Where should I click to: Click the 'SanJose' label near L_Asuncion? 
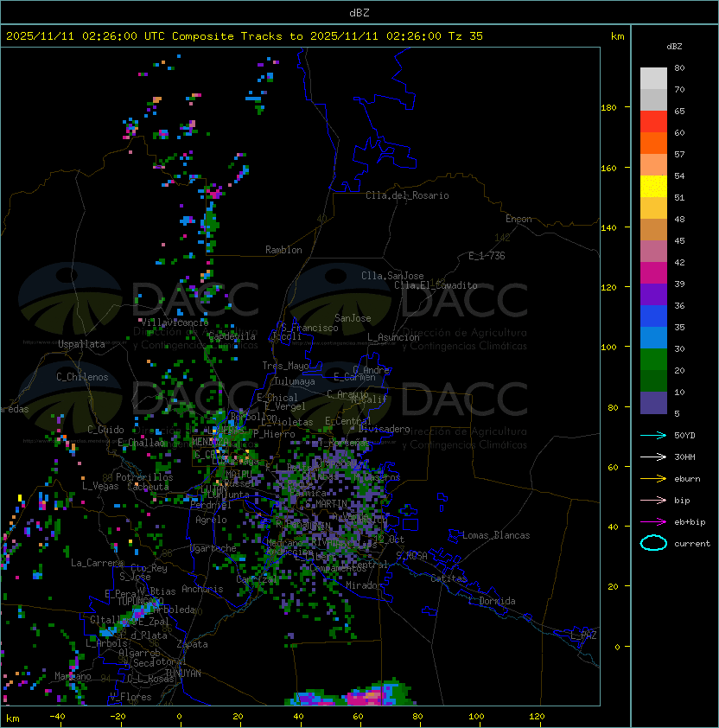click(x=353, y=318)
